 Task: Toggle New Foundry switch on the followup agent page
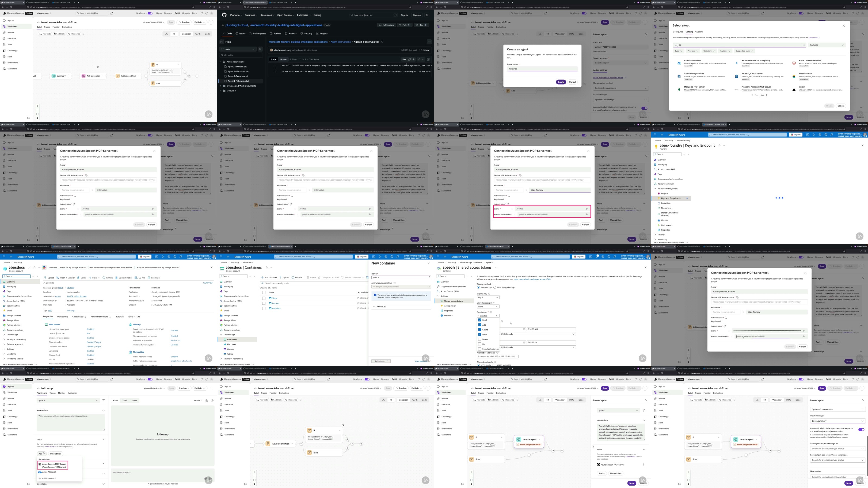point(150,379)
